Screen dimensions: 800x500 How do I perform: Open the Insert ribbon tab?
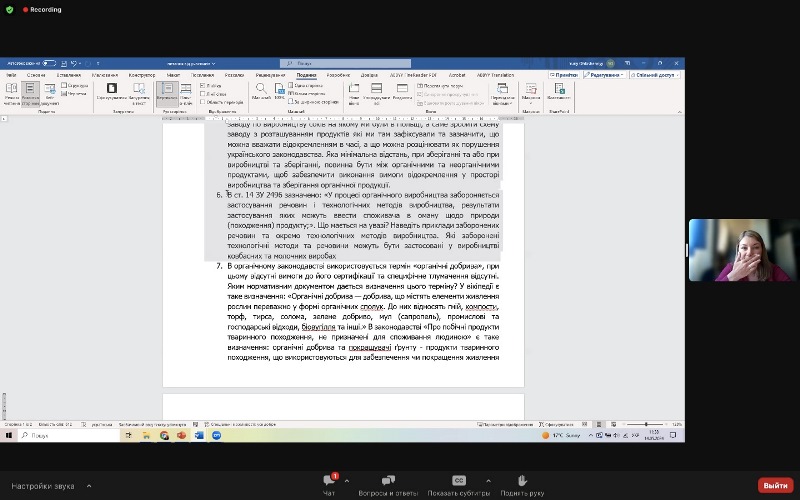point(69,75)
